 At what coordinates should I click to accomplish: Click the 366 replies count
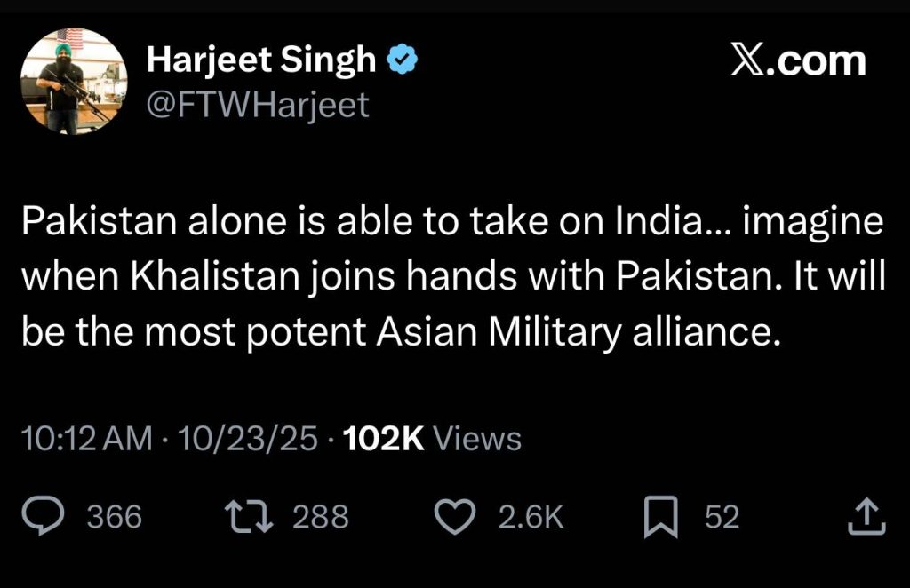tap(115, 518)
